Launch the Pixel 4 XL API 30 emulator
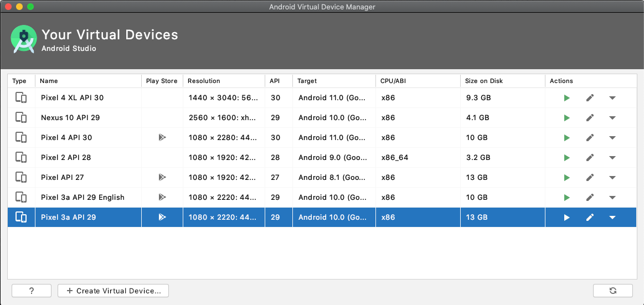 [x=567, y=97]
